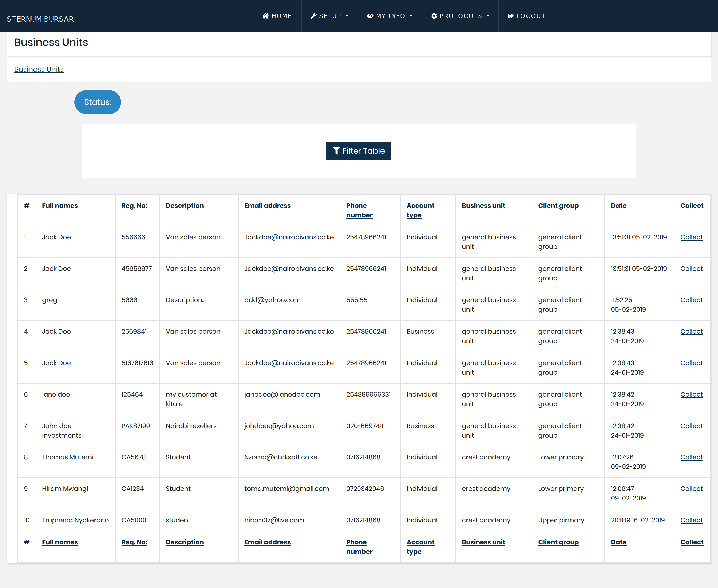Click the Filter Table button

[x=359, y=151]
